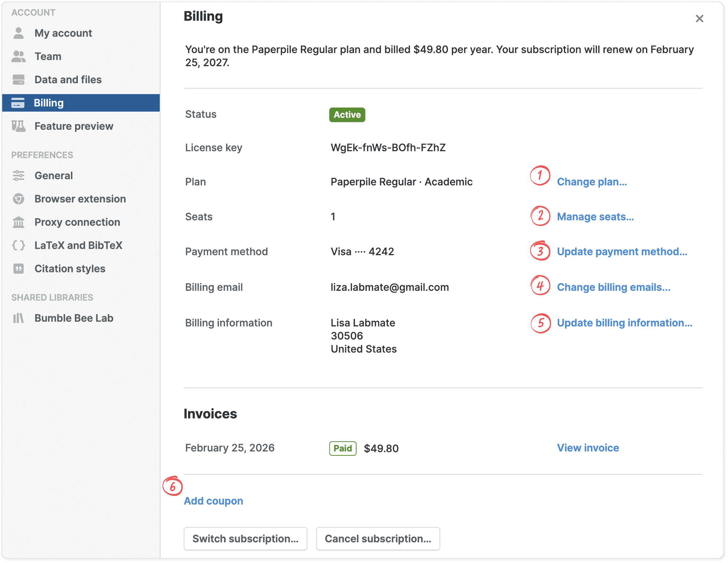Click the General sliders icon
Image resolution: width=728 pixels, height=563 pixels.
click(x=18, y=176)
